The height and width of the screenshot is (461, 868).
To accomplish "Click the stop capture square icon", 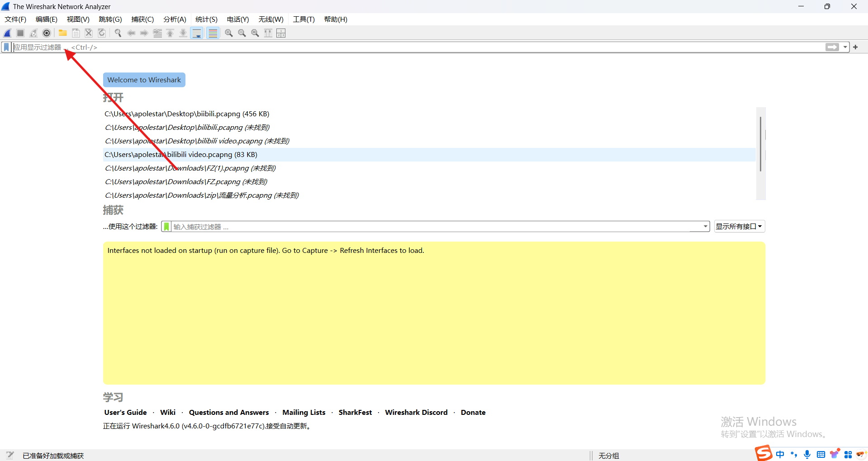I will tap(20, 33).
